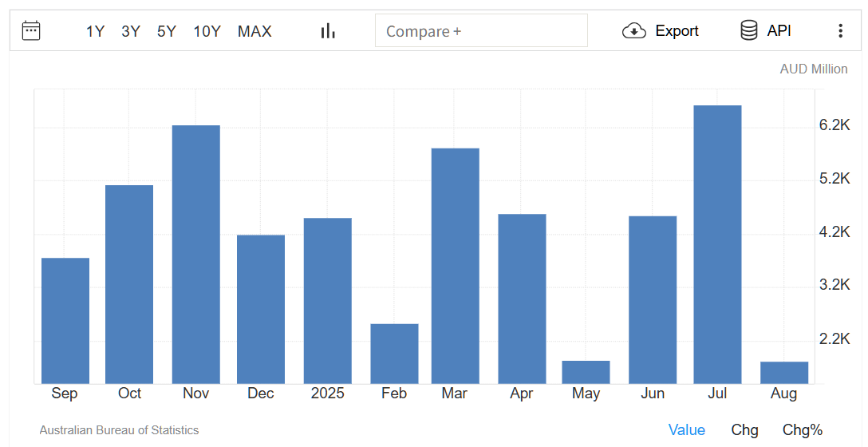Switch to Chg% display mode
Image resolution: width=868 pixels, height=447 pixels.
coord(802,429)
